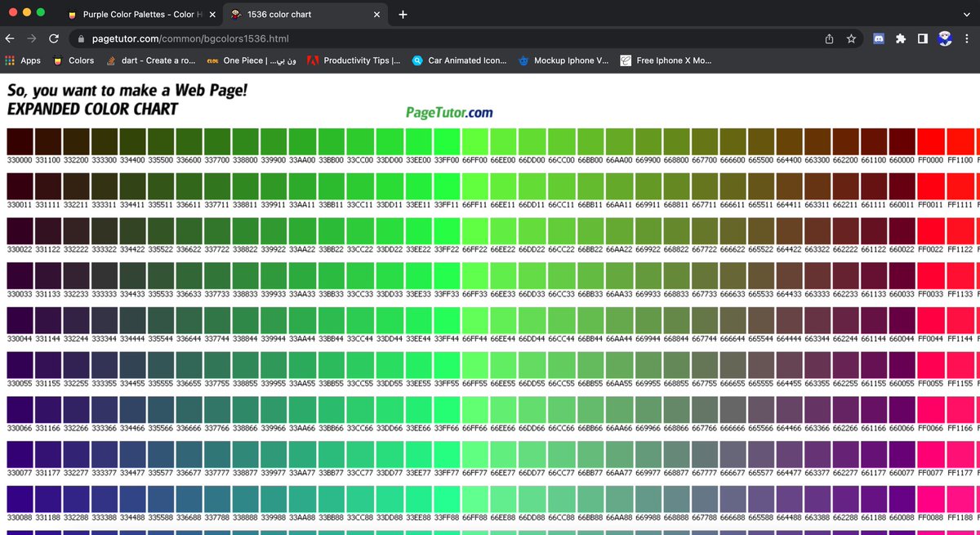
Task: Click the 33CC00 hex code label
Action: click(x=361, y=160)
